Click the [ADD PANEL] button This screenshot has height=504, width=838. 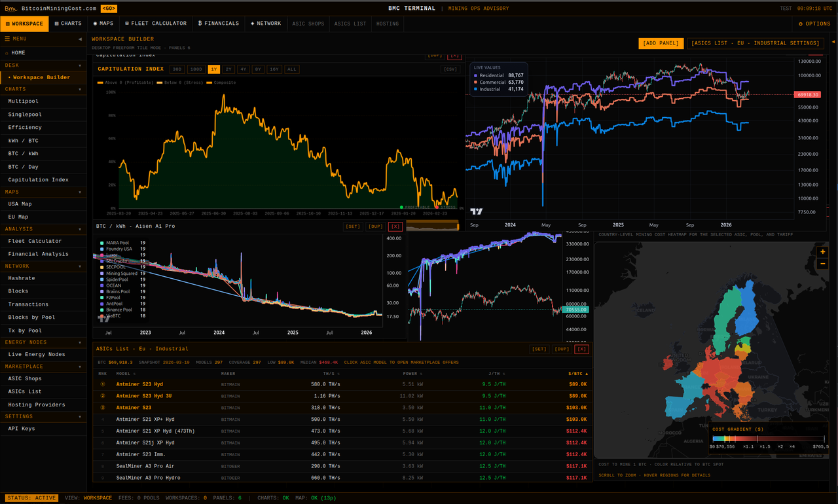[x=661, y=43]
